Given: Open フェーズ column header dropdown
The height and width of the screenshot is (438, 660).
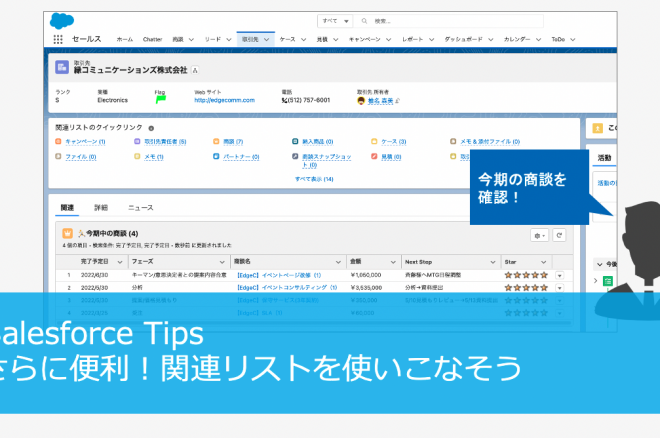Looking at the screenshot, I should (x=222, y=262).
